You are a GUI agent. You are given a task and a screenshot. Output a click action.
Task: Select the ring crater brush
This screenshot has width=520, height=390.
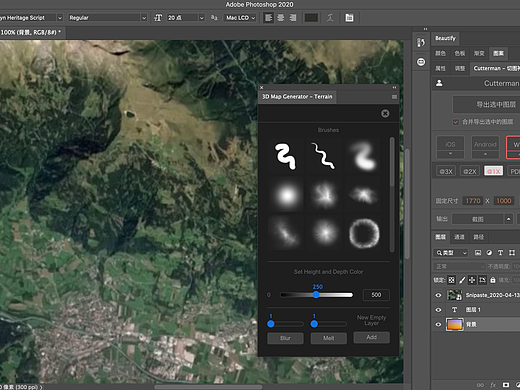tap(364, 233)
